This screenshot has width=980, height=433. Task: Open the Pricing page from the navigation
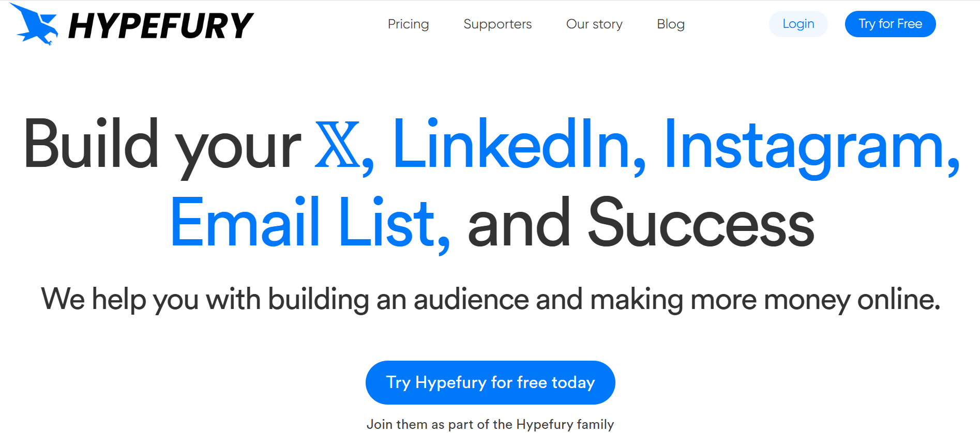408,24
